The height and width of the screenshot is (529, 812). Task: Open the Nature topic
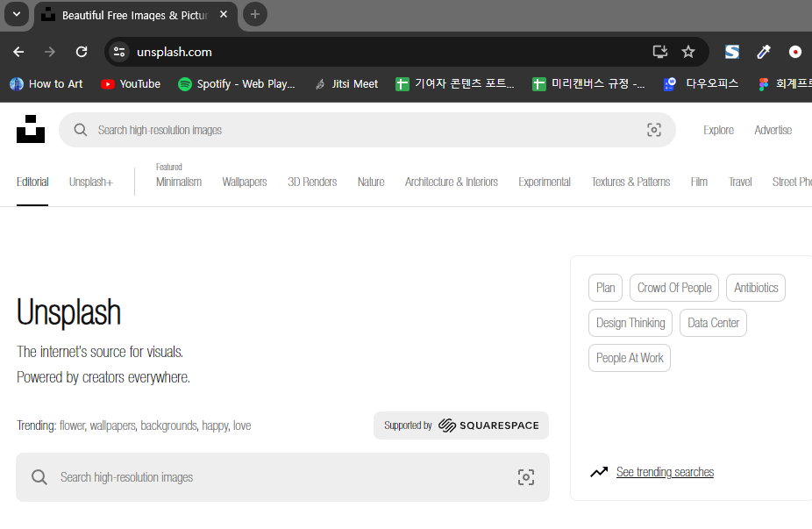click(x=371, y=182)
